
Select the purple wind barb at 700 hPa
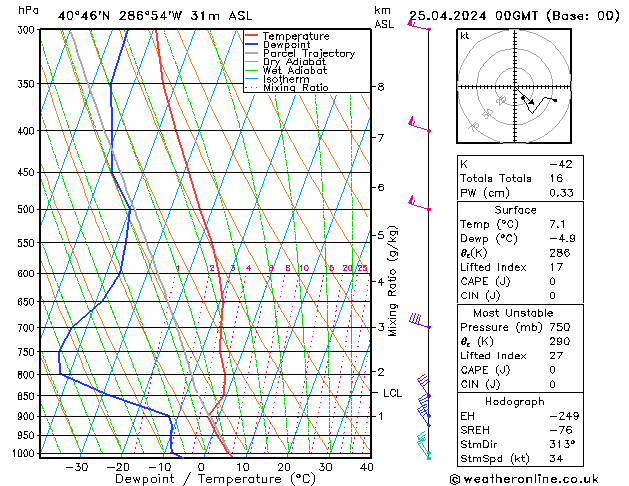[416, 322]
